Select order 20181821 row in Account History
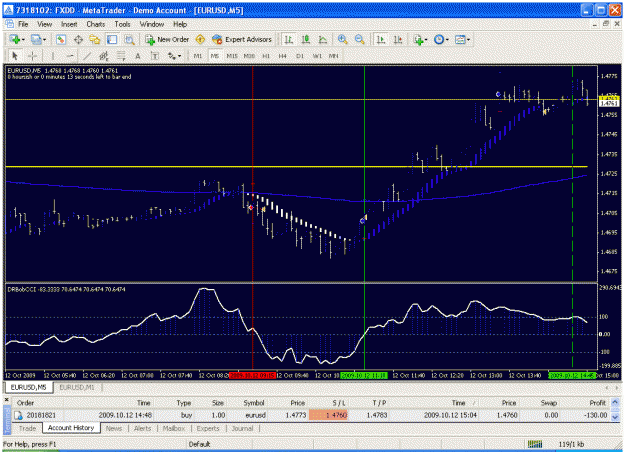 (312, 415)
